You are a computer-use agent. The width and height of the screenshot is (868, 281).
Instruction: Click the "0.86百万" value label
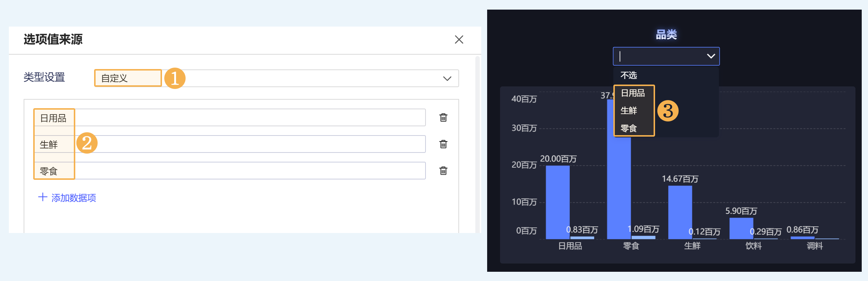point(803,230)
